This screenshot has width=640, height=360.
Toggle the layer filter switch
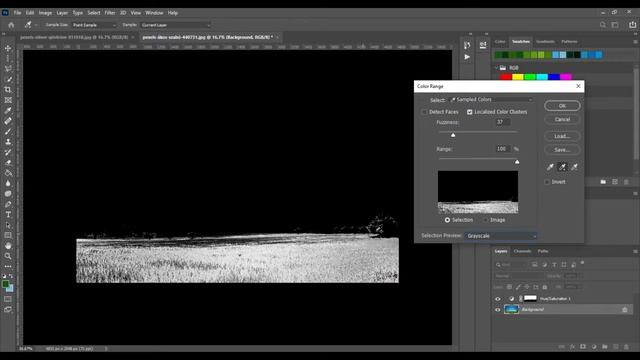pos(582,263)
